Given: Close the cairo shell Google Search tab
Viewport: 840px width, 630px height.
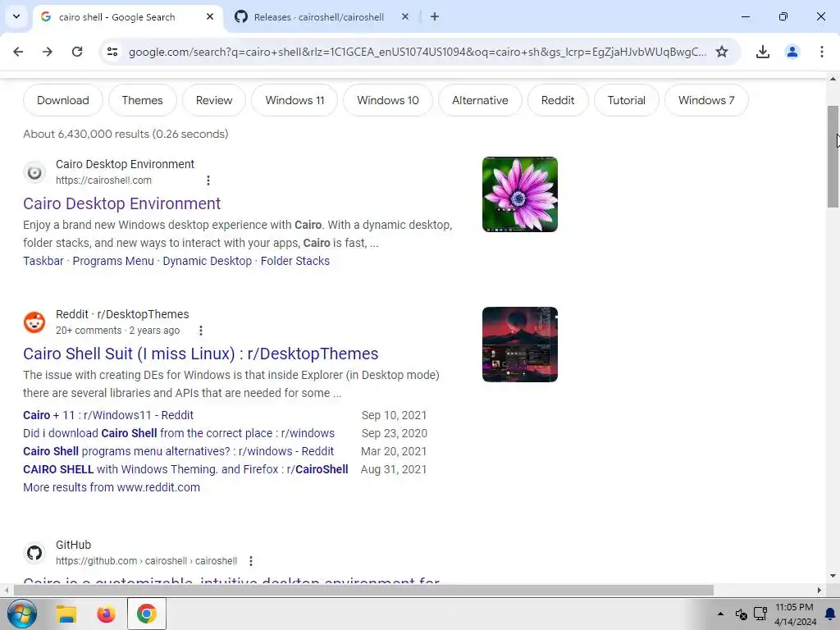Looking at the screenshot, I should coord(210,16).
